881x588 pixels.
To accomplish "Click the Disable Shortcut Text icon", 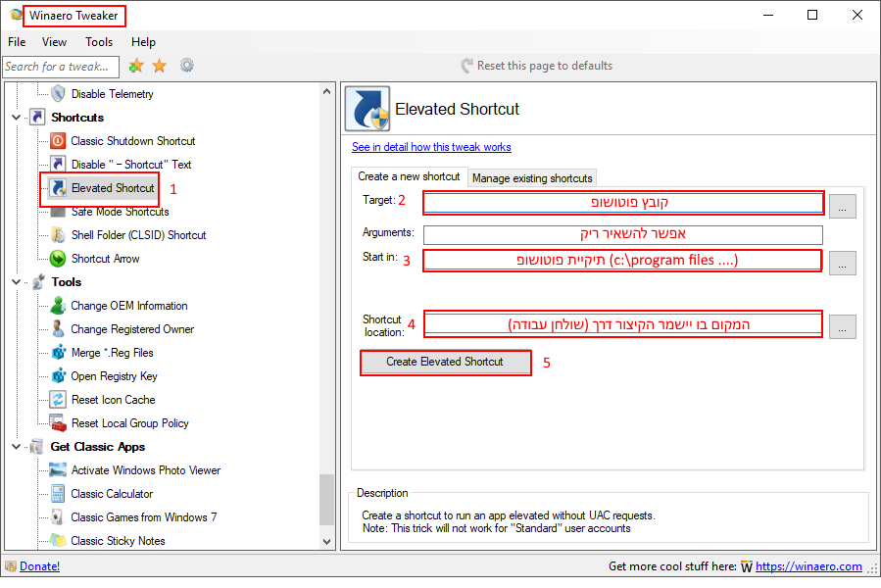I will coord(58,164).
